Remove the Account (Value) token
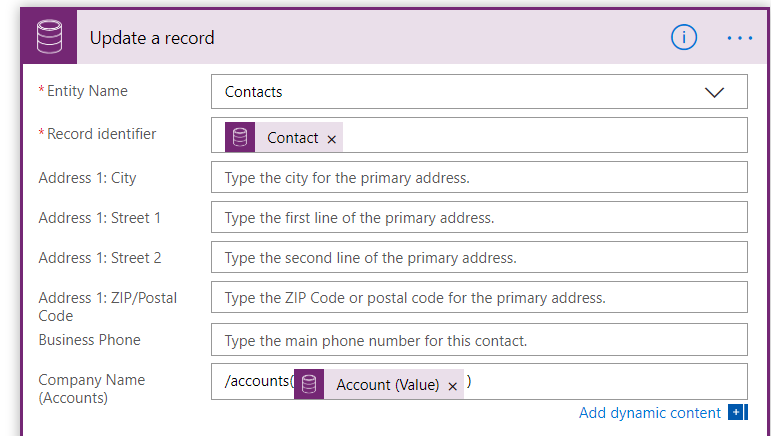Screen dimensions: 771x436 (x=452, y=386)
